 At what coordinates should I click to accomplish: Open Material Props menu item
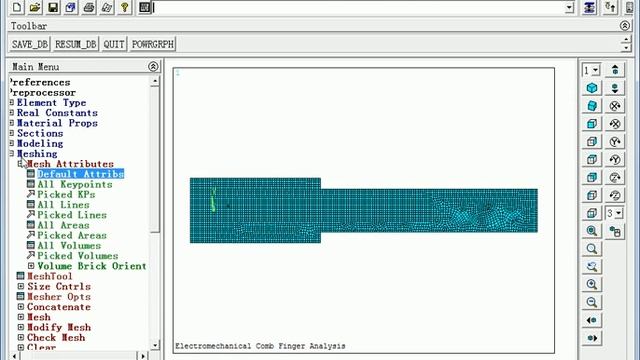click(x=57, y=123)
